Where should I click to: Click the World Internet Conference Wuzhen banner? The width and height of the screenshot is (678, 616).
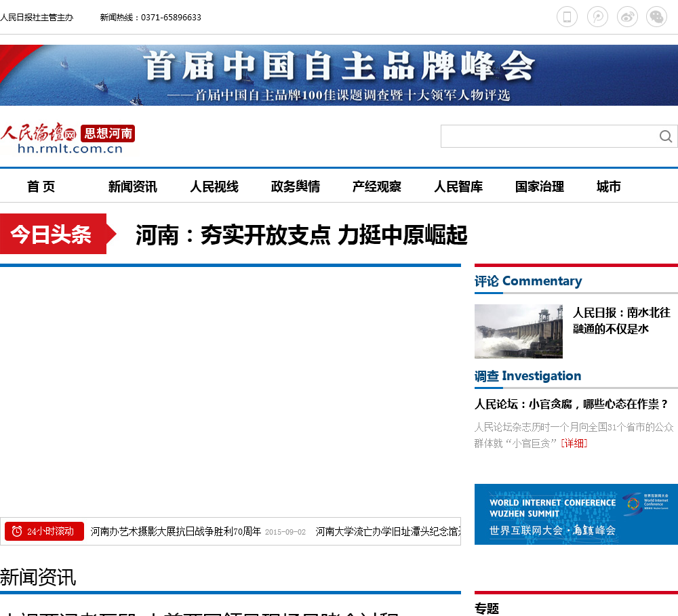576,514
